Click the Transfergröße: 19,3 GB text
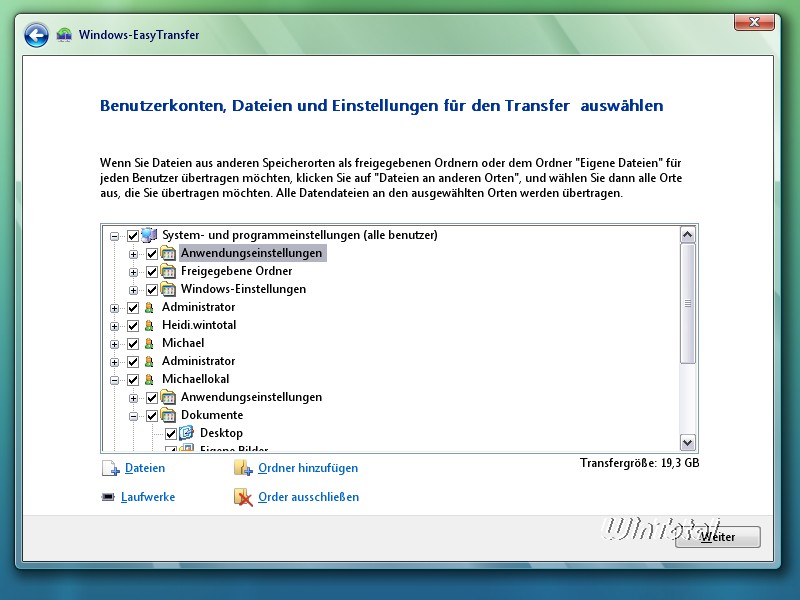800x600 pixels. click(639, 463)
